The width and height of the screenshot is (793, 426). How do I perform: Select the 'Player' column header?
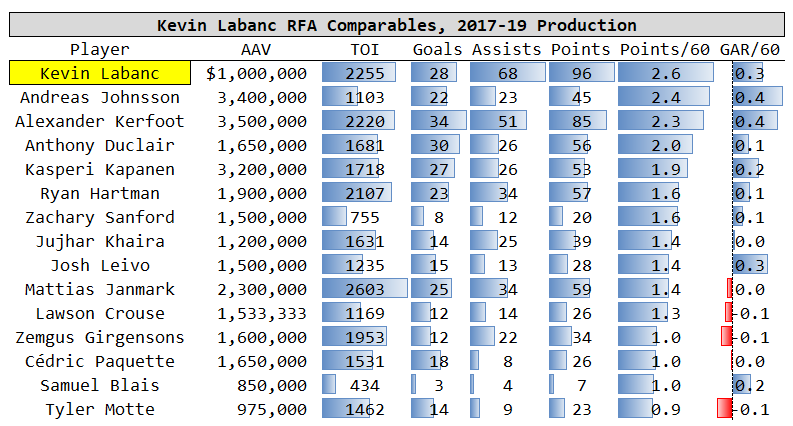click(100, 50)
